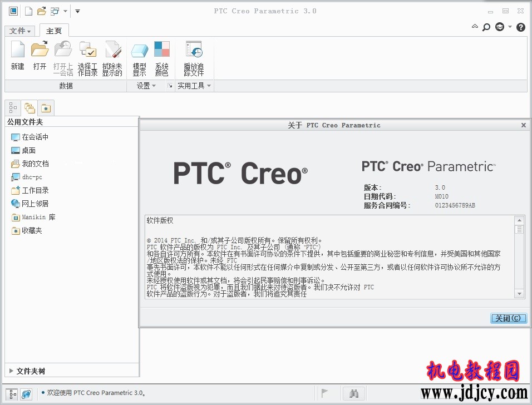Click the 关闭(C) button in About dialog
532x405 pixels.
[x=508, y=318]
